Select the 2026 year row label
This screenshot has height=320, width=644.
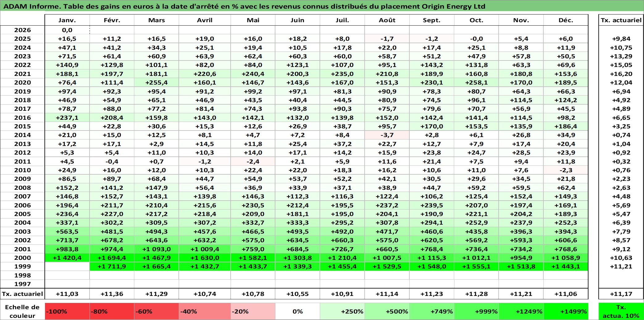[23, 30]
